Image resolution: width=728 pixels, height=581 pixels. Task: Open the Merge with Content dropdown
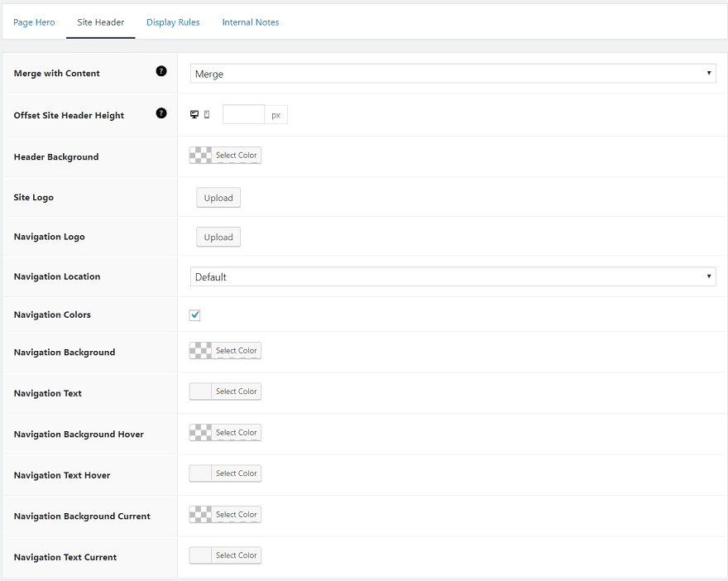(453, 74)
